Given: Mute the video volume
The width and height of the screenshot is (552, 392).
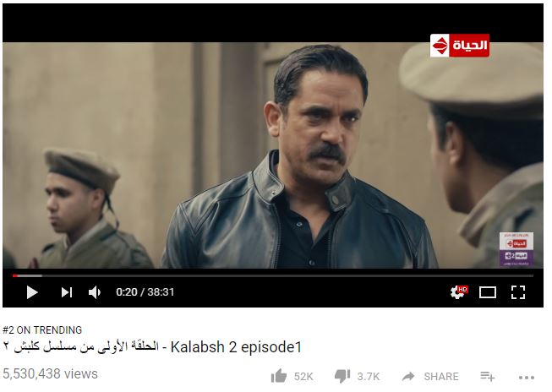Looking at the screenshot, I should point(95,292).
